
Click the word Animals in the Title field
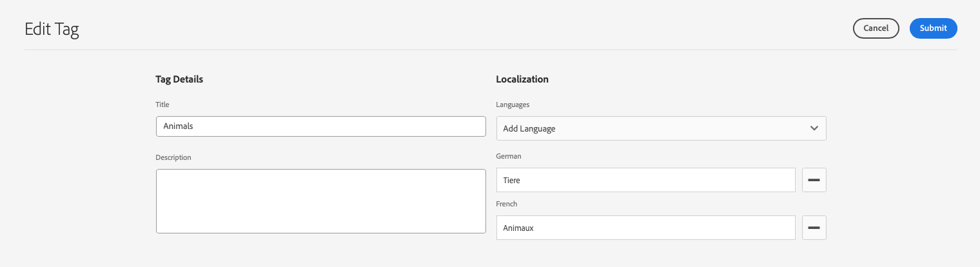178,126
